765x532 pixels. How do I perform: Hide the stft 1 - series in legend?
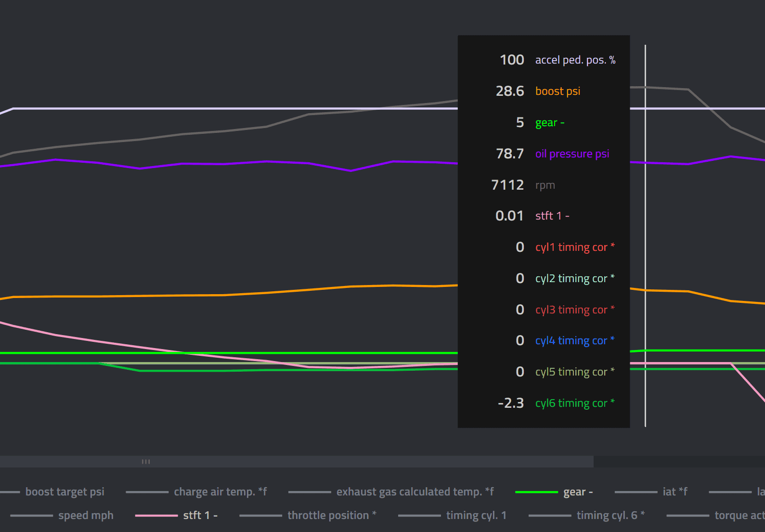pyautogui.click(x=176, y=515)
